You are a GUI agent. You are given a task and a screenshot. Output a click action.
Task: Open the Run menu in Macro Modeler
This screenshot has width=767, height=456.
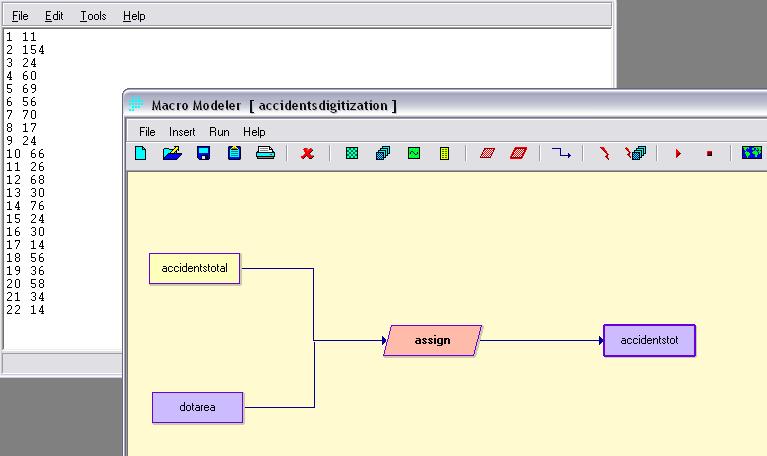219,131
